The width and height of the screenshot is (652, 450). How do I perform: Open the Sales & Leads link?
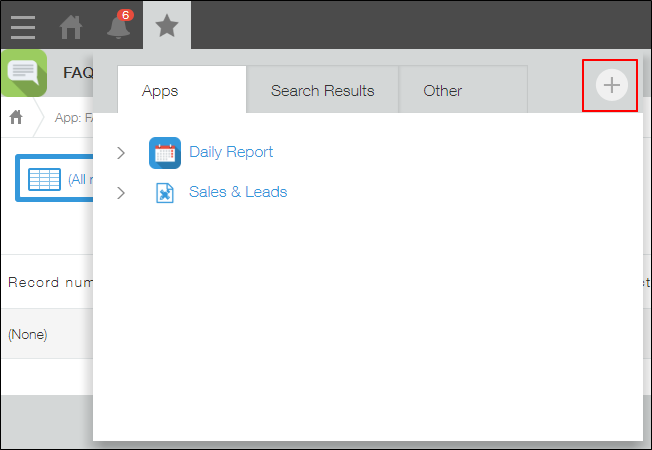coord(238,192)
